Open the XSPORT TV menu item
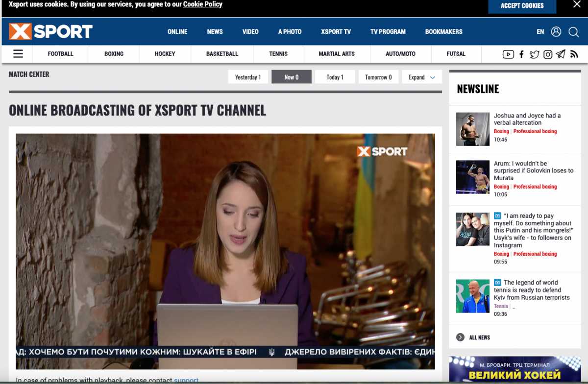Image resolution: width=588 pixels, height=384 pixels. point(336,31)
